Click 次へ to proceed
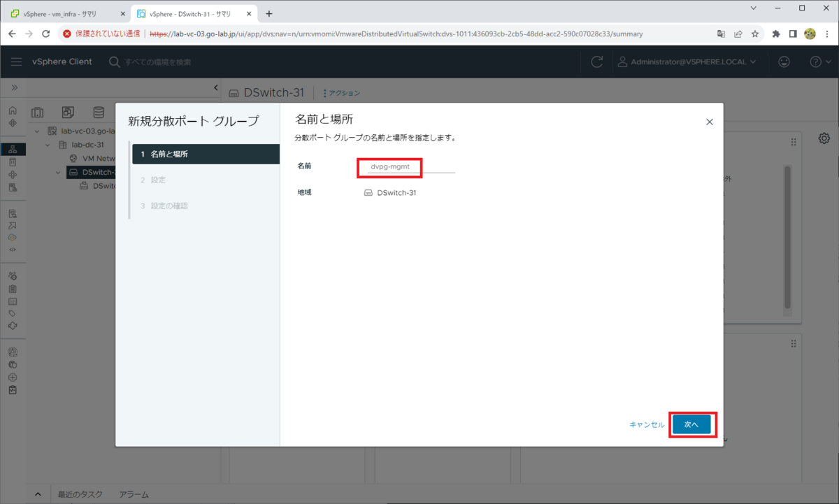This screenshot has height=504, width=839. pyautogui.click(x=691, y=424)
